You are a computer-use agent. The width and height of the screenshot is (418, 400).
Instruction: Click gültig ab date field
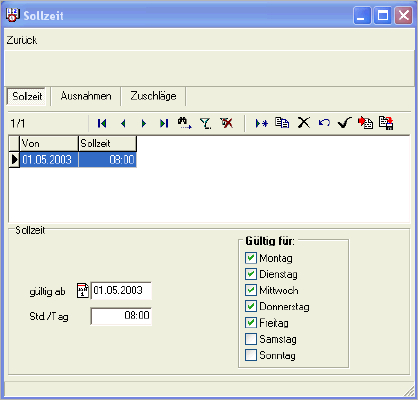point(121,290)
